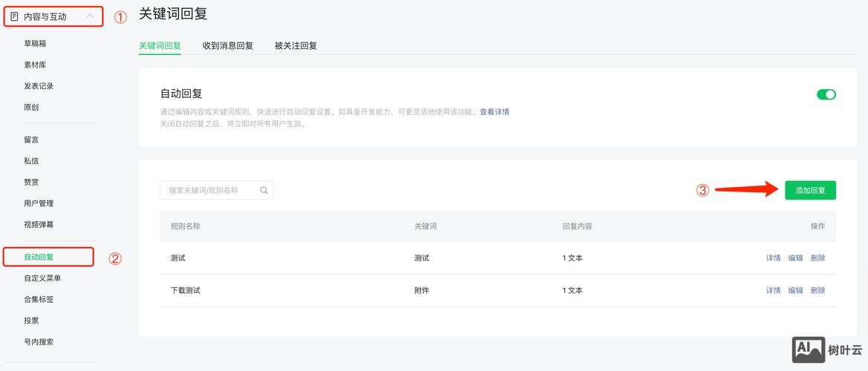
Task: Open 用户管理 in the sidebar
Action: pos(39,203)
